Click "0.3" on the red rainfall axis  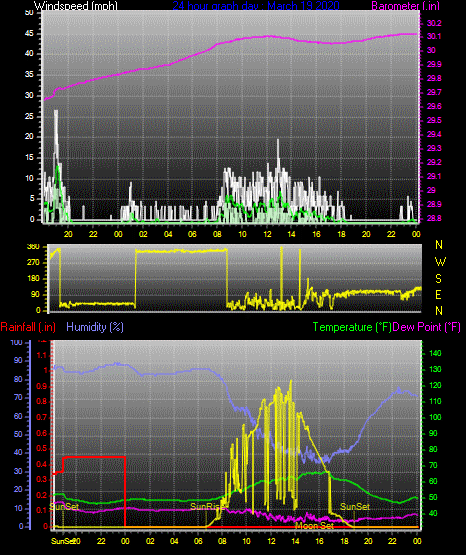pos(42,479)
